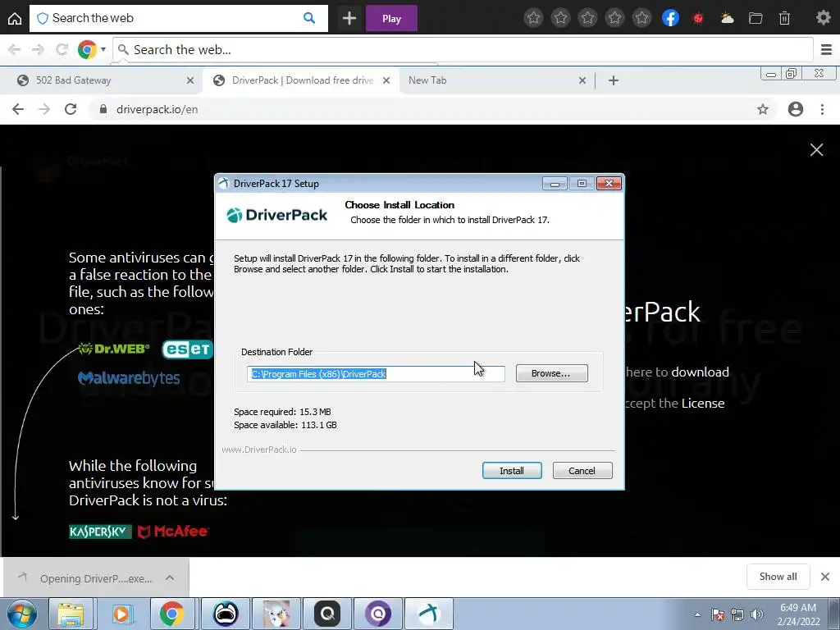Open settings gear in top bar
840x630 pixels.
(x=823, y=18)
